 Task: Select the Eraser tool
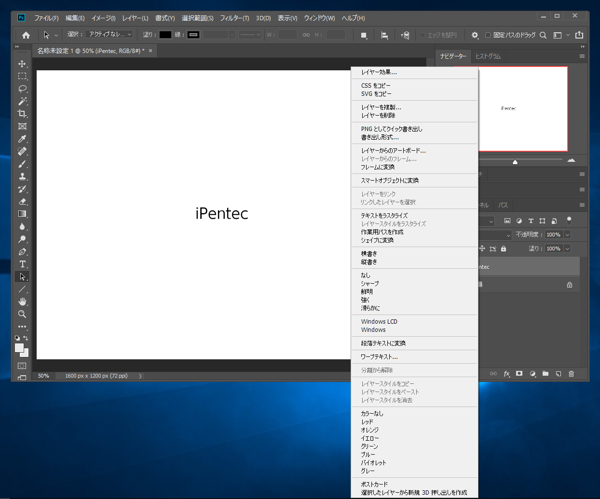point(22,202)
